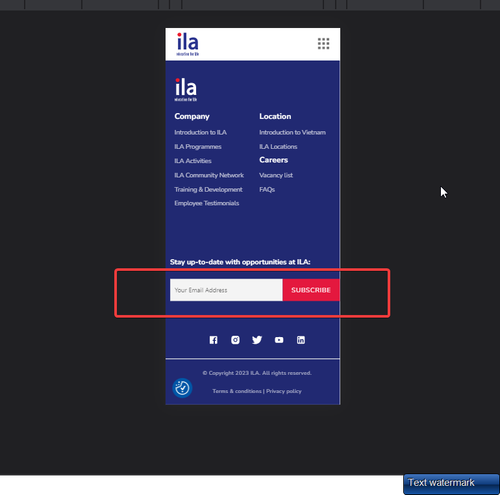Open Terms & conditions link
The width and height of the screenshot is (500, 495).
click(237, 391)
